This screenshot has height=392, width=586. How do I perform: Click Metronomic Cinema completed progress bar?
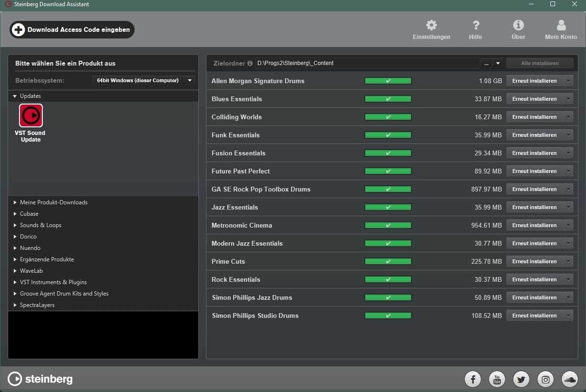coord(388,225)
